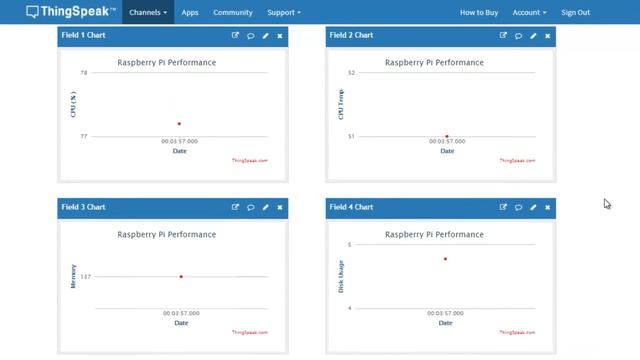
Task: Click ThingSpeak.com link in Field 3 chart
Action: 250,332
